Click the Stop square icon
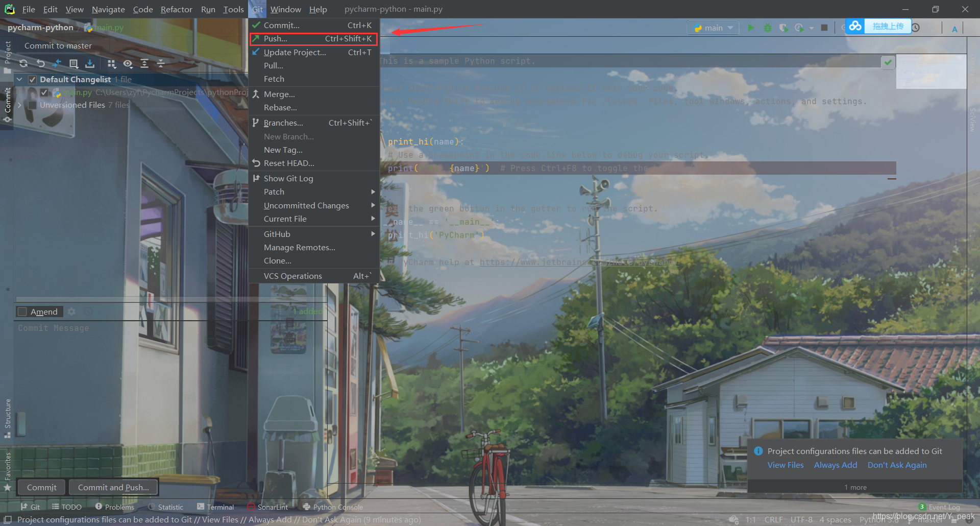The image size is (980, 526). 824,28
